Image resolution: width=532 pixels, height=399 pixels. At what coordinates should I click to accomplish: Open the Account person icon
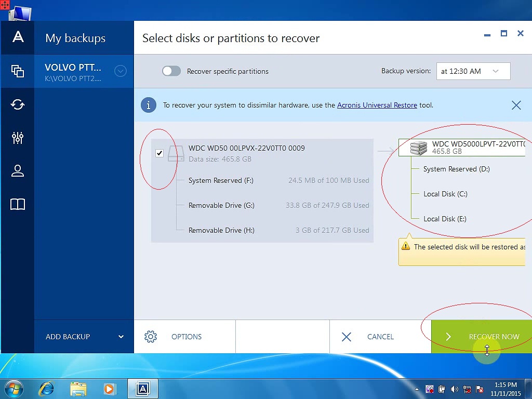tap(18, 170)
